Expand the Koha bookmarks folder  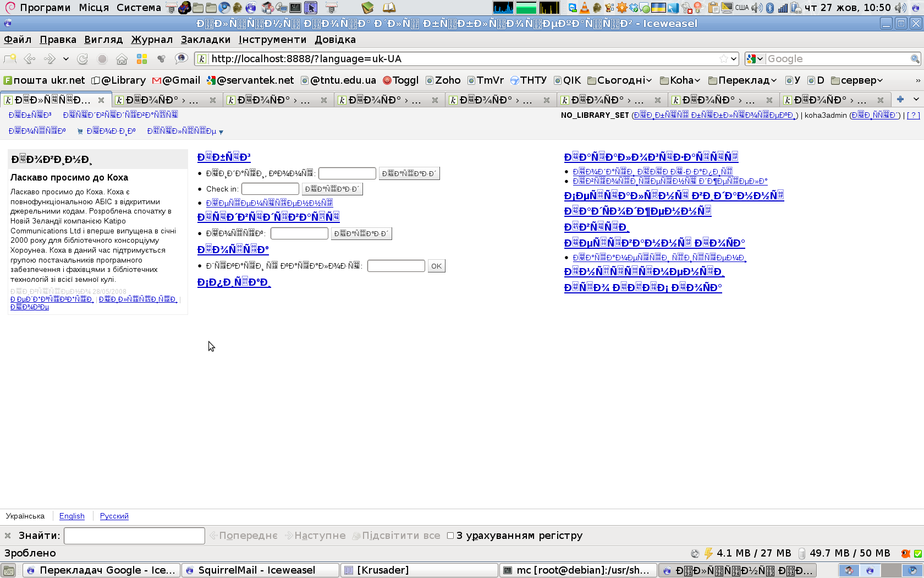680,80
